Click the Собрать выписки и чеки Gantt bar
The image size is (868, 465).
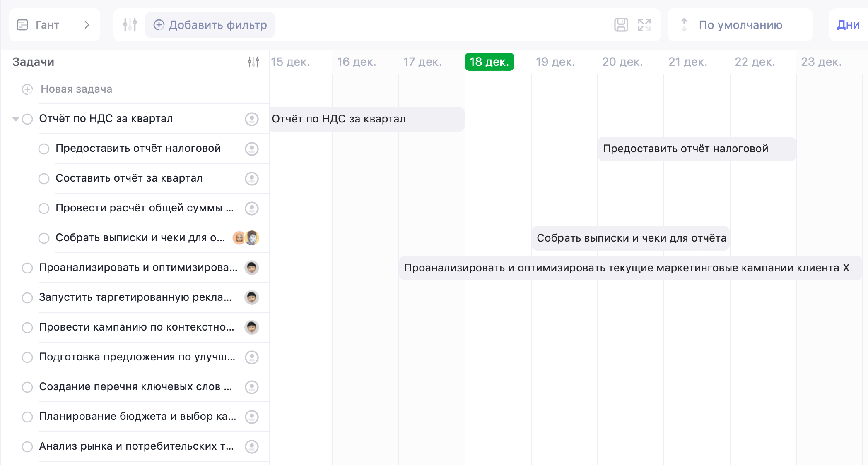coord(630,238)
